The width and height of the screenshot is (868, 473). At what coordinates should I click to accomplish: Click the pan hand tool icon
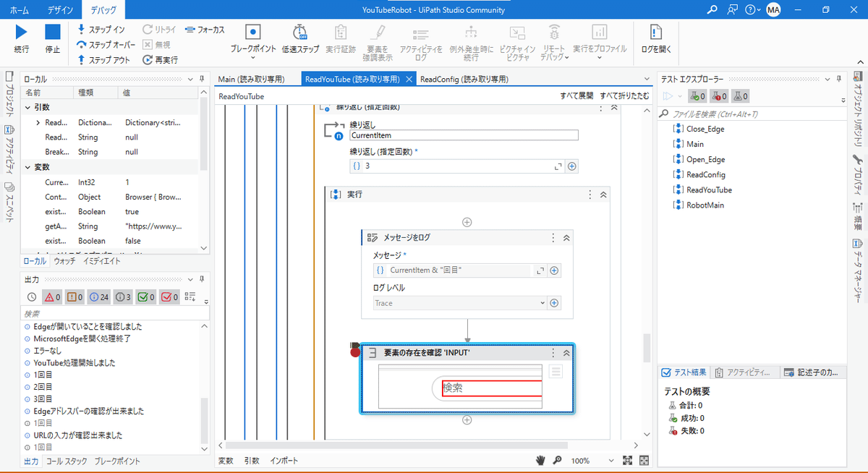click(x=540, y=461)
